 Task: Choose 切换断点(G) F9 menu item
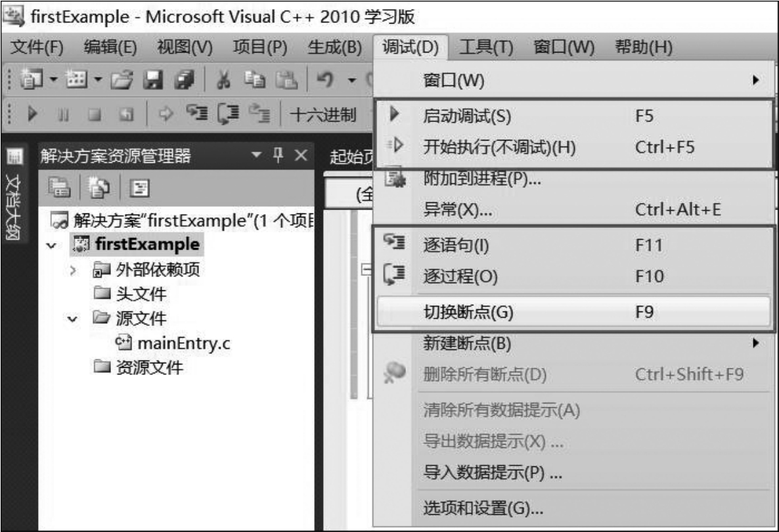click(x=573, y=312)
